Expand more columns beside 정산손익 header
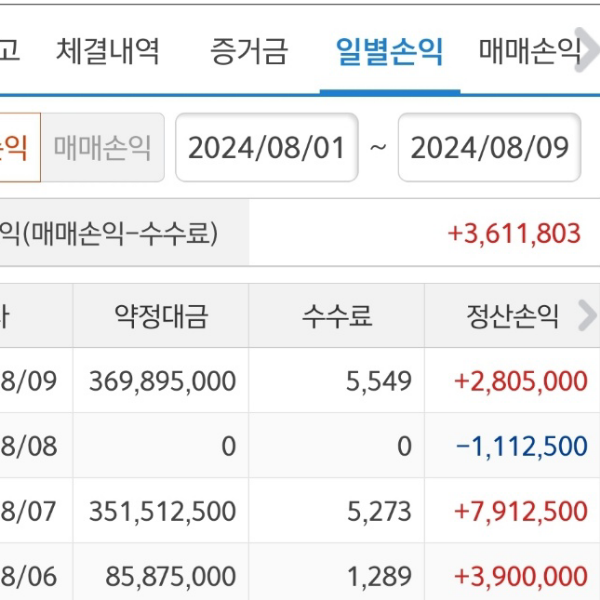 588,317
